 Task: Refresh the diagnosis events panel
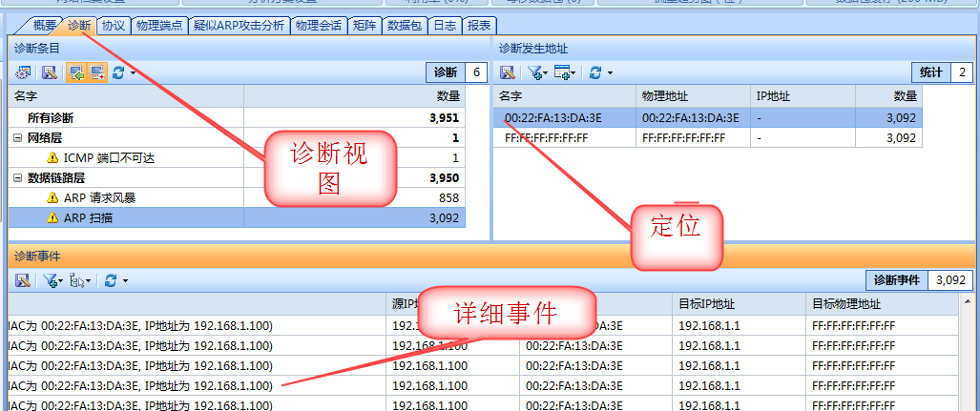click(x=111, y=280)
